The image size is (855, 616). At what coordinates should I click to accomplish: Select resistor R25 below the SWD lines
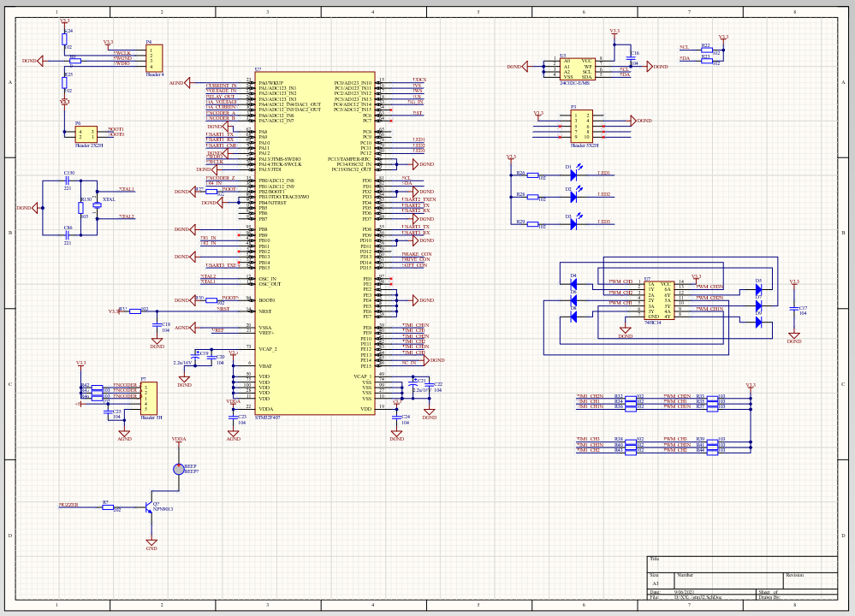pos(64,82)
